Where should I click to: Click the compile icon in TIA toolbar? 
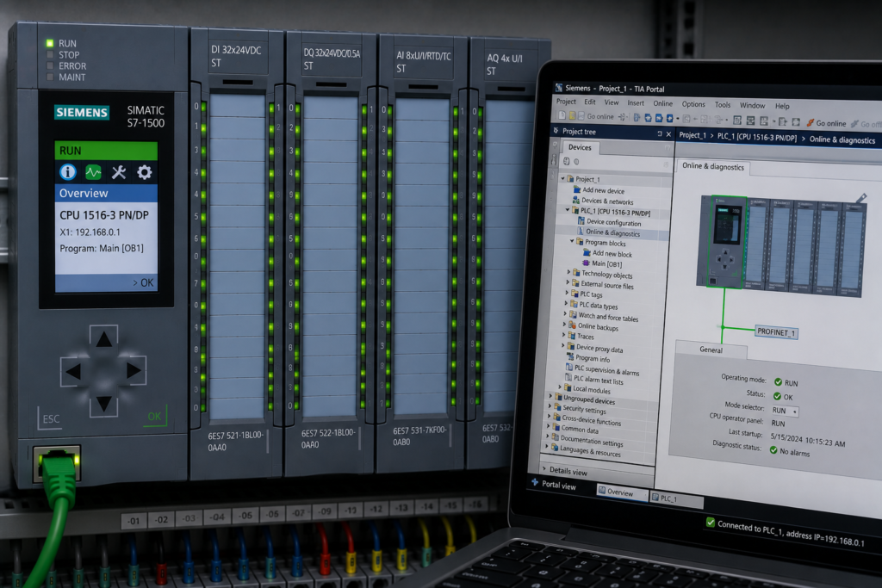(x=637, y=117)
